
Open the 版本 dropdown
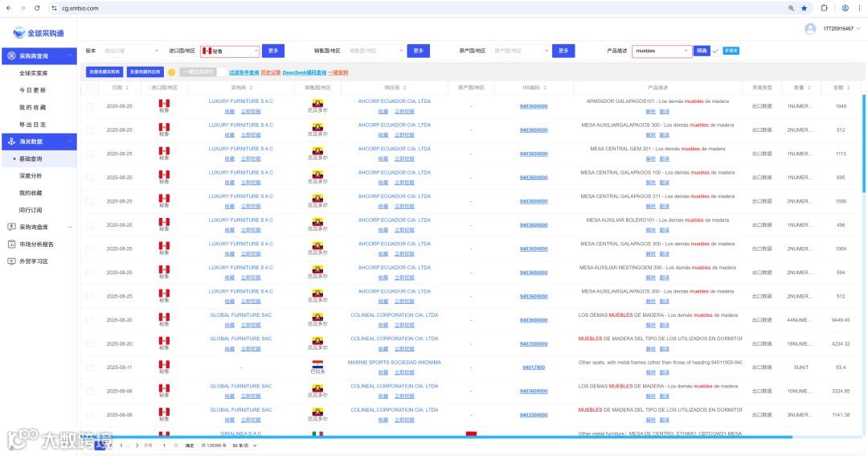[x=131, y=51]
